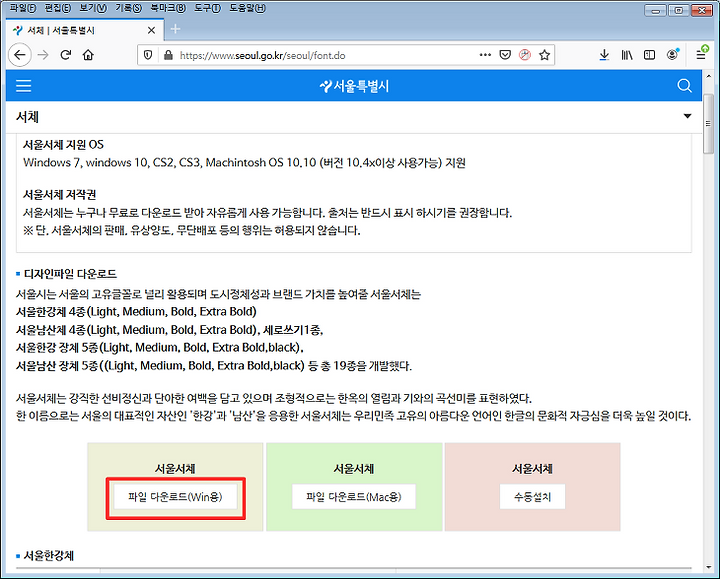Click the page vertical scrollbar thumb
Viewport: 720px width, 579px height.
point(709,123)
